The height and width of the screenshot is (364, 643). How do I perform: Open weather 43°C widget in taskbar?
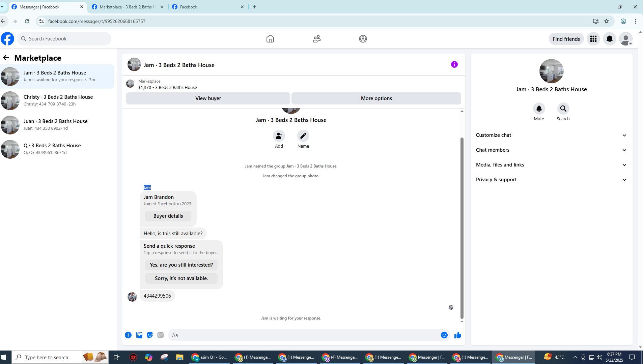tap(554, 357)
